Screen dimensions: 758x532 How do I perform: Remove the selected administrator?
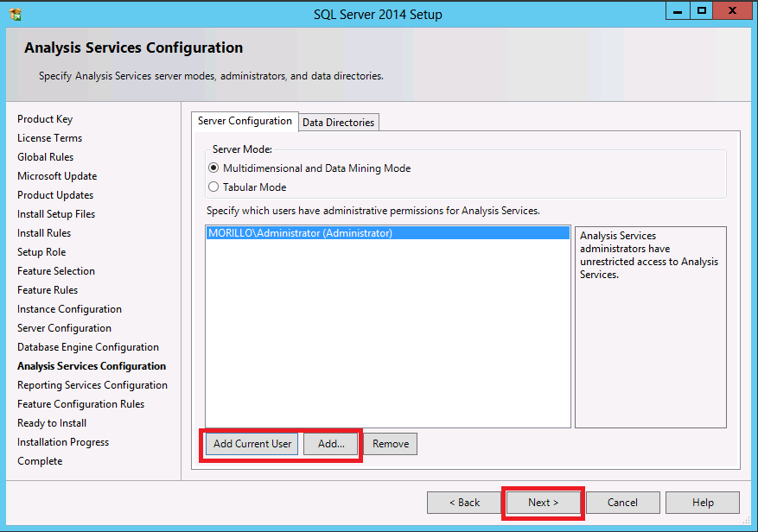pyautogui.click(x=391, y=444)
